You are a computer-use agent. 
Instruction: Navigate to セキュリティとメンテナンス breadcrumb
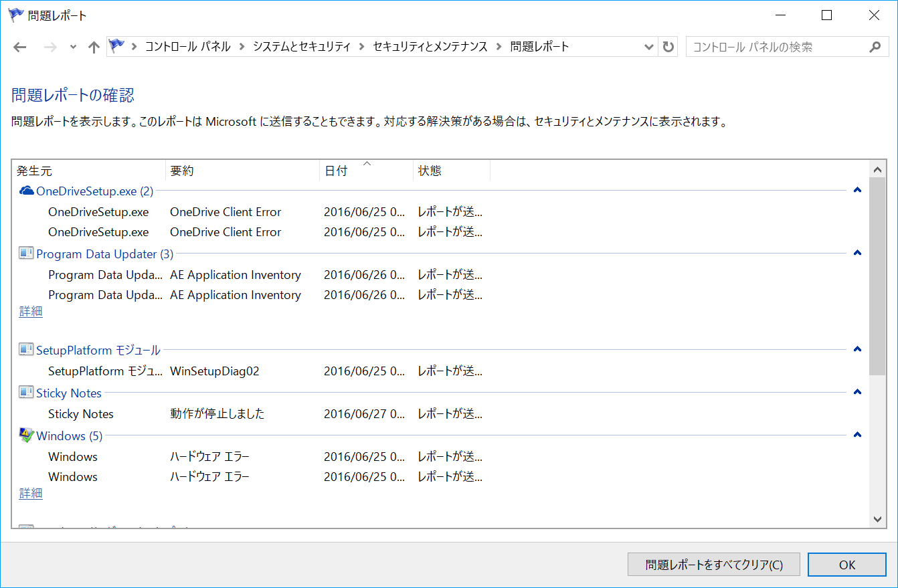(x=430, y=47)
